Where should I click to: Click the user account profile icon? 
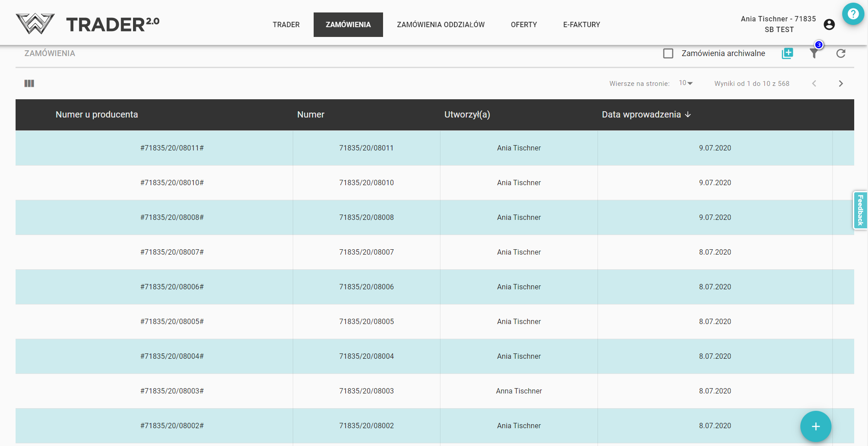[x=829, y=24]
